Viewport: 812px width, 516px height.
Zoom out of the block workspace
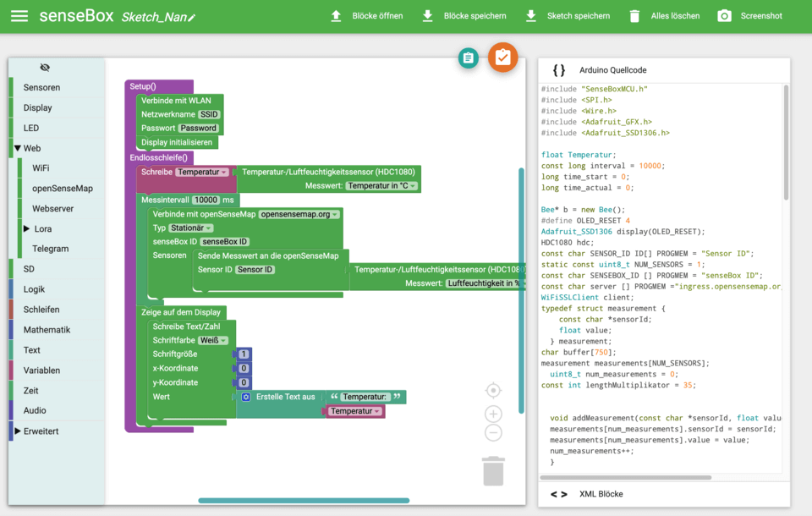tap(493, 433)
